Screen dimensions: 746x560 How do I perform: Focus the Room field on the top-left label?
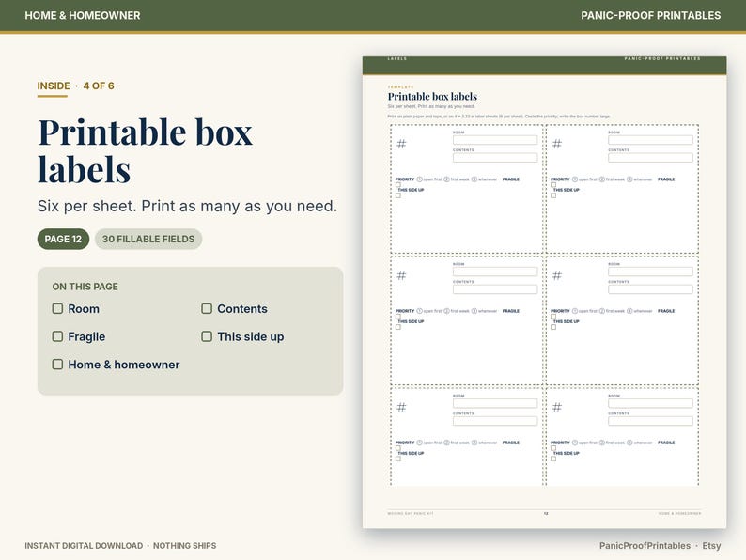coord(495,140)
